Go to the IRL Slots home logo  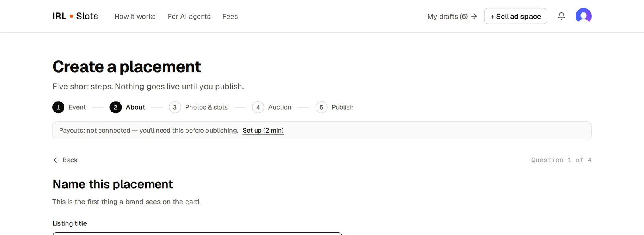coord(75,16)
